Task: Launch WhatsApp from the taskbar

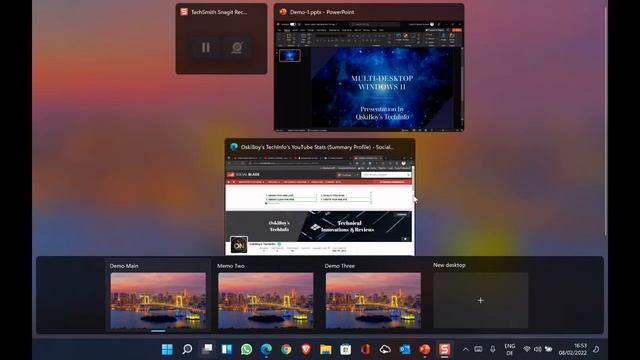Action: 247,349
